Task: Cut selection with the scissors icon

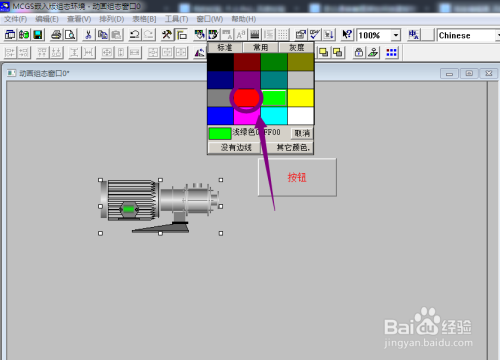Action: 88,35
